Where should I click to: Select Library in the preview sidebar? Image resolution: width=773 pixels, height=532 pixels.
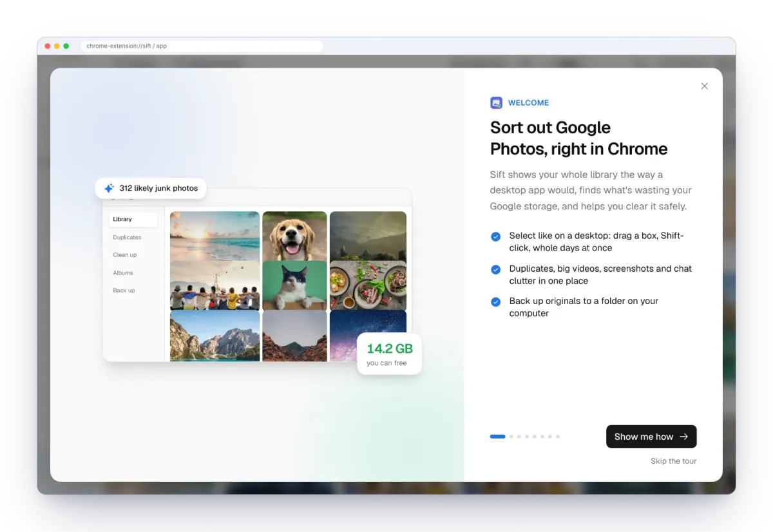coord(133,220)
